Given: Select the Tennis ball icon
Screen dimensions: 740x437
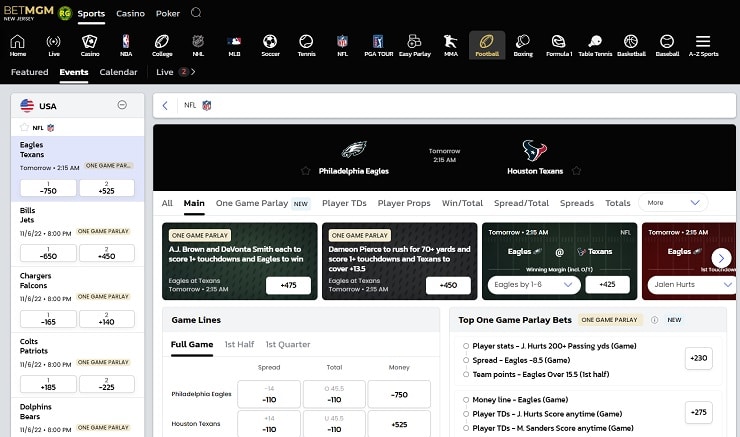Looking at the screenshot, I should click(306, 45).
